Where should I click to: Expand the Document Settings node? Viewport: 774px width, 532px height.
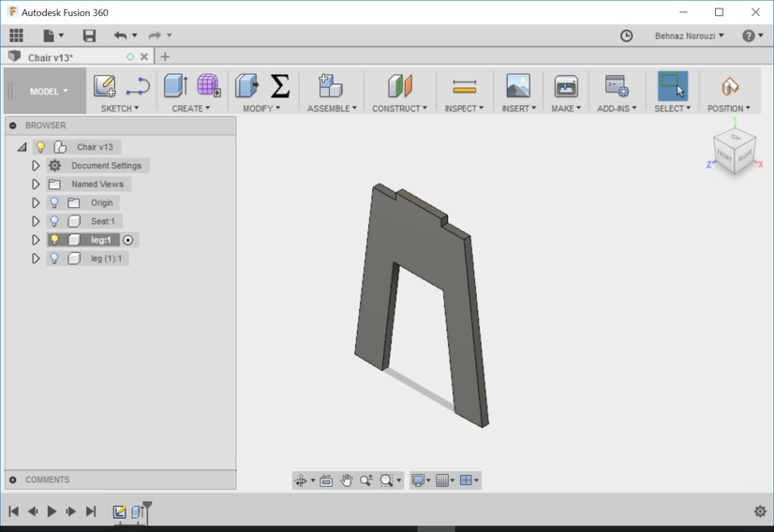click(x=36, y=166)
